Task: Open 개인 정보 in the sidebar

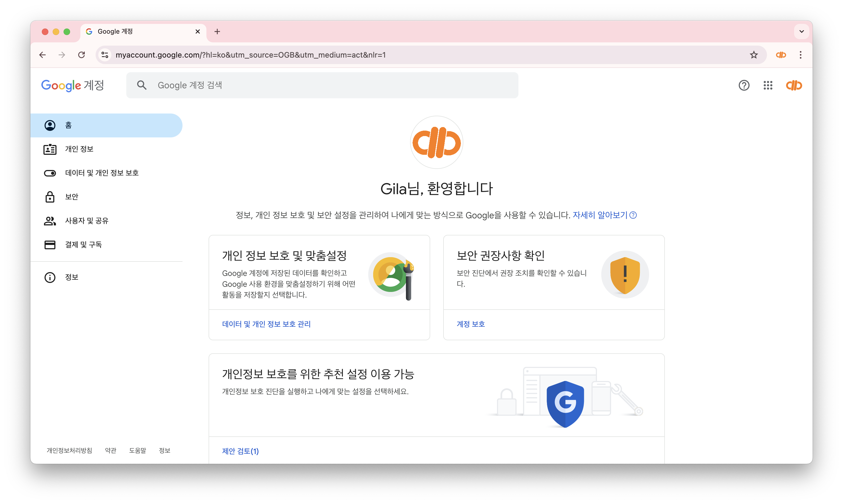Action: pyautogui.click(x=106, y=149)
